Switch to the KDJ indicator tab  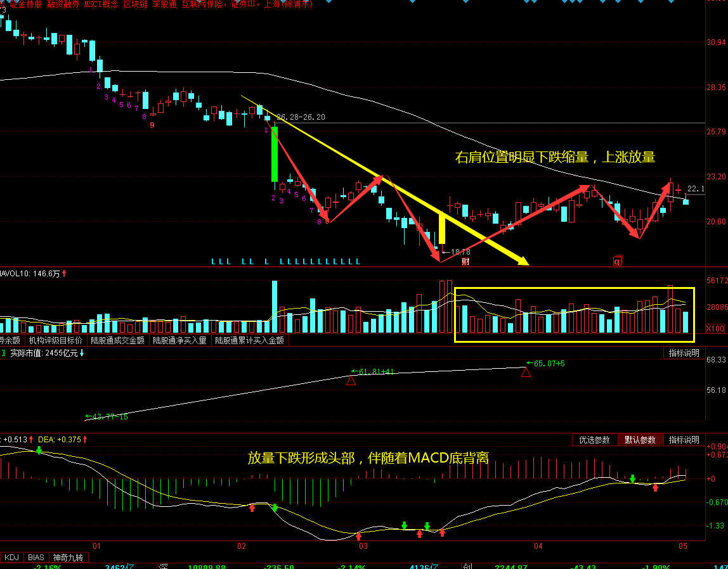point(11,558)
